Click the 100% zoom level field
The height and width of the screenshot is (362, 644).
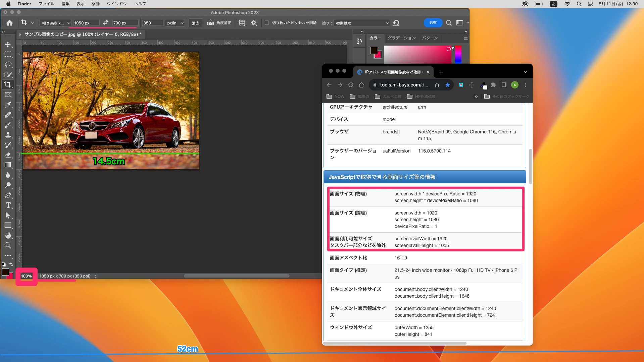[x=27, y=276]
